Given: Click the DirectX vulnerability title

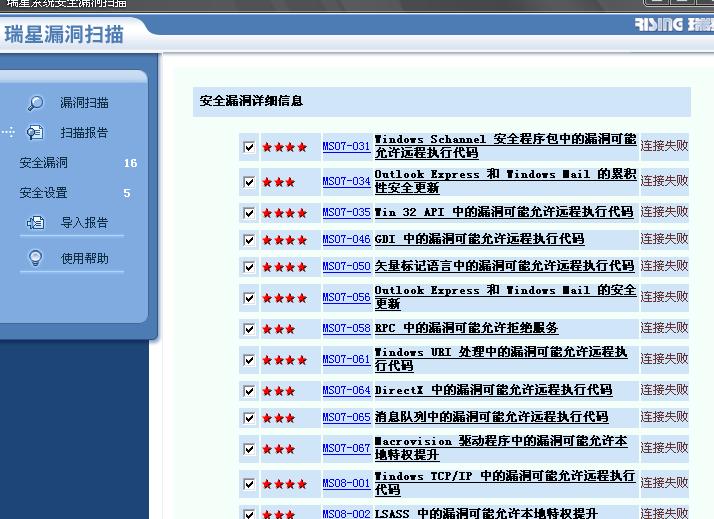Looking at the screenshot, I should pos(493,390).
